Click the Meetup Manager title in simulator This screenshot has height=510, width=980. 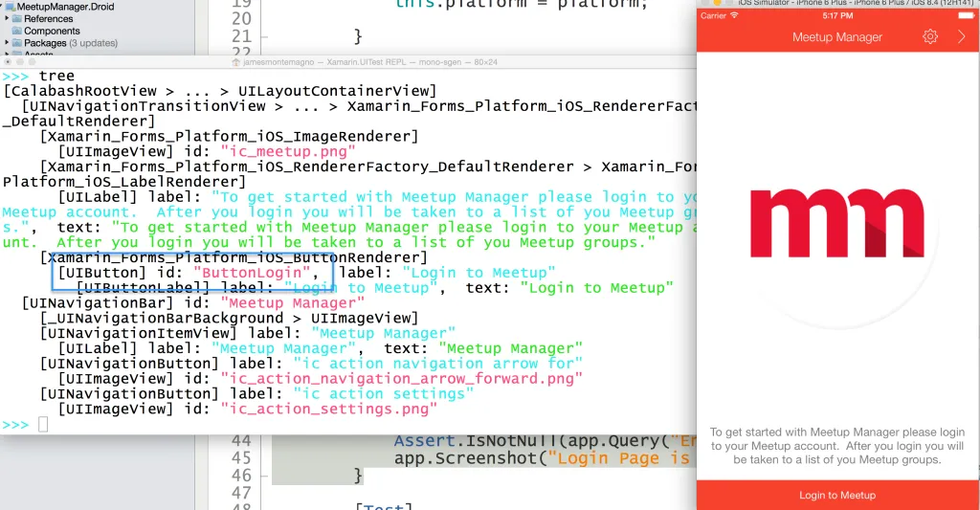(x=836, y=37)
